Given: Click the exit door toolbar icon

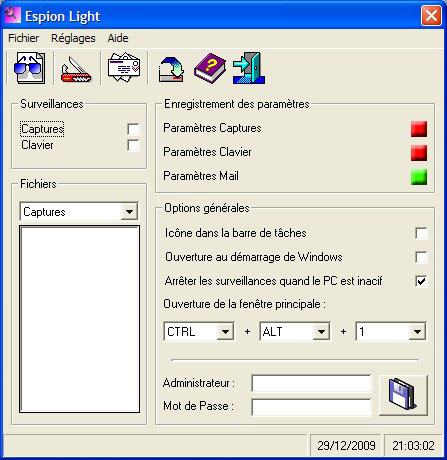Looking at the screenshot, I should point(249,68).
